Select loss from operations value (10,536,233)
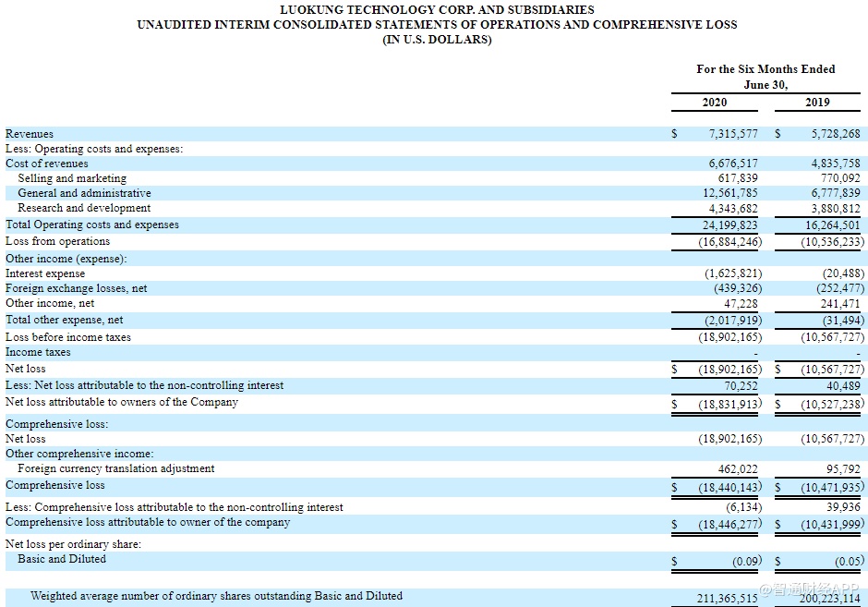The height and width of the screenshot is (607, 868). tap(833, 242)
